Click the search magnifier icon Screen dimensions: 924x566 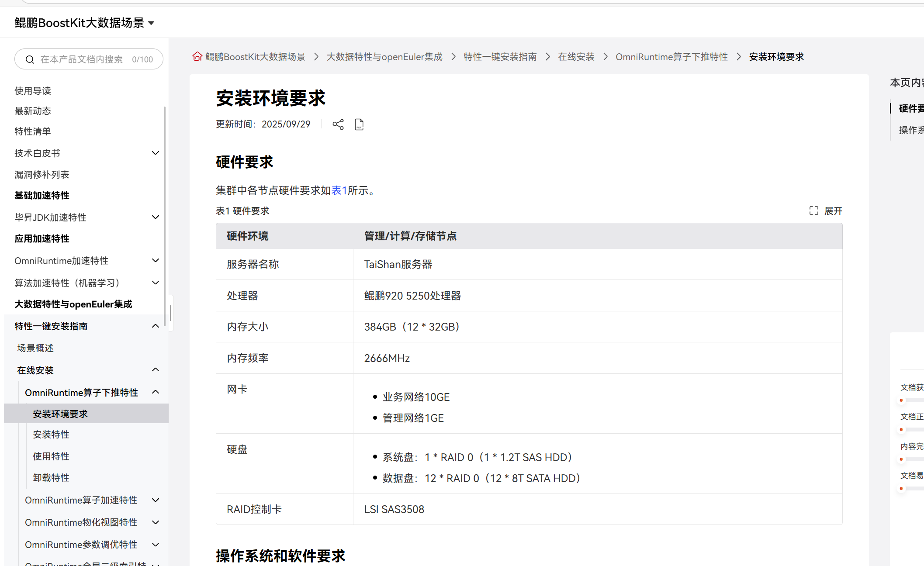[30, 59]
